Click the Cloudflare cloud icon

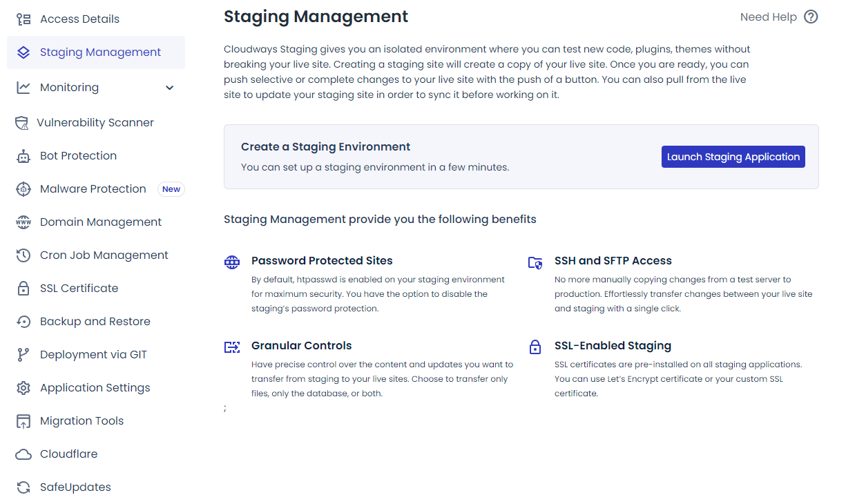click(23, 454)
